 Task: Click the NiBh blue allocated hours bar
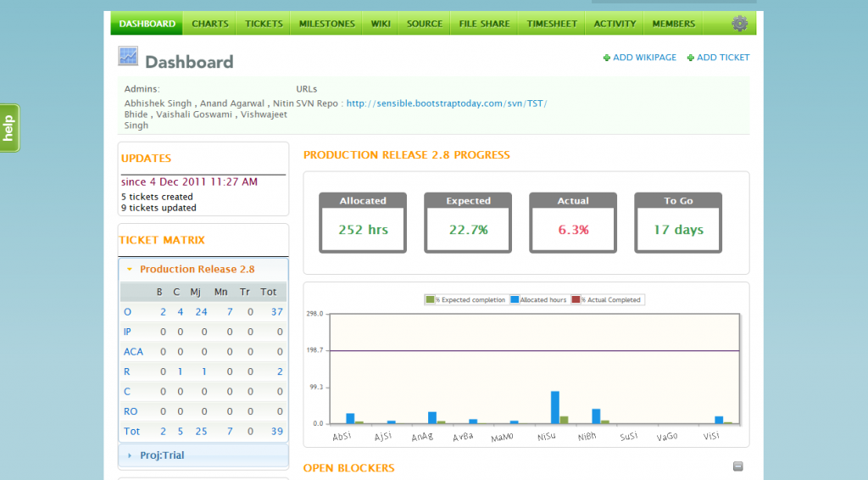[596, 416]
